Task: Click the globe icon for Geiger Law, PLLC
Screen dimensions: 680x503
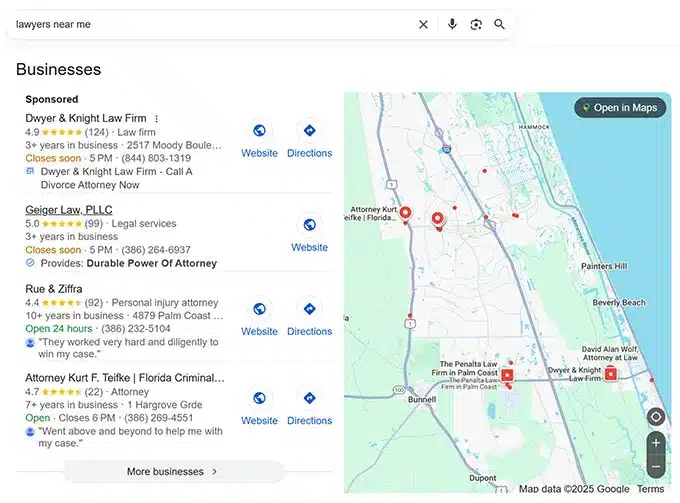Action: pos(310,225)
